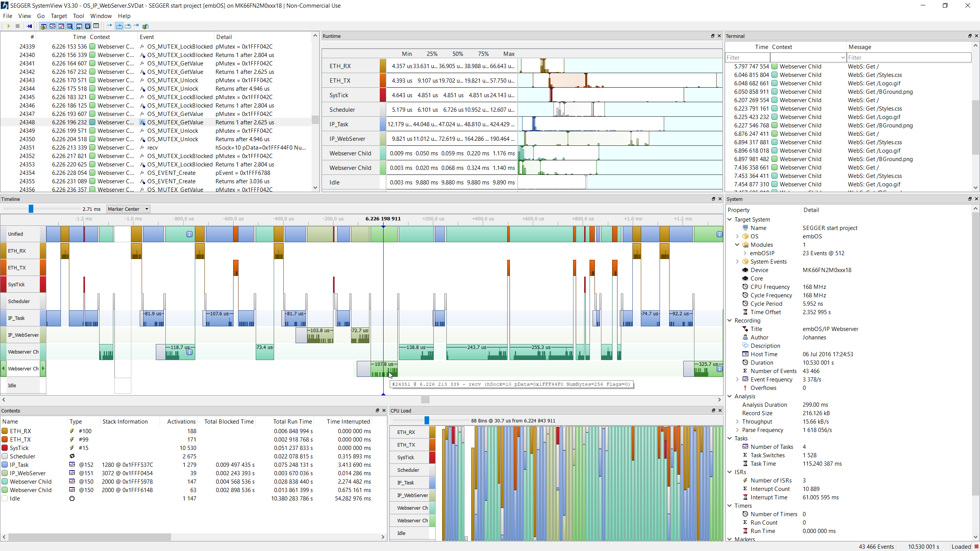Undock the System panel

970,199
